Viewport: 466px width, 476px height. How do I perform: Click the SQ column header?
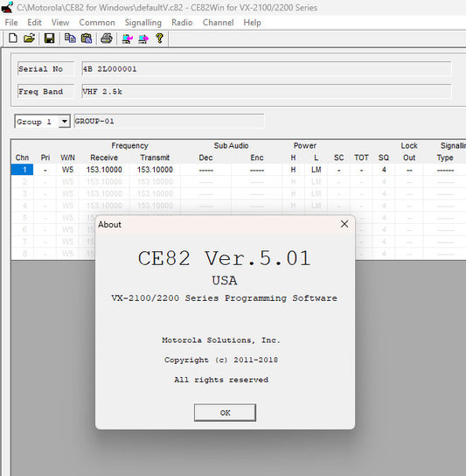[384, 157]
